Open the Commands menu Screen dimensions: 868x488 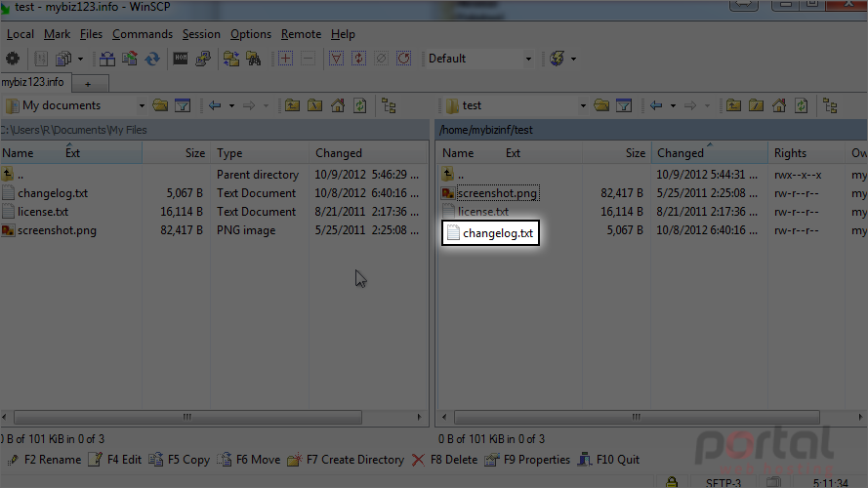tap(143, 34)
